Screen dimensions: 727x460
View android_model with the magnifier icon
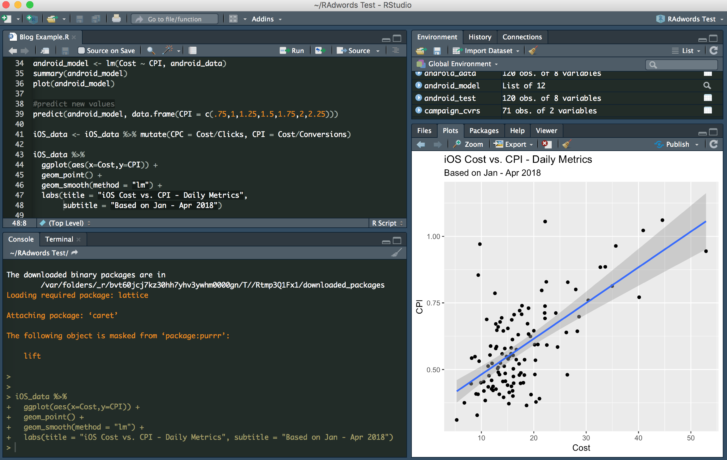[707, 85]
